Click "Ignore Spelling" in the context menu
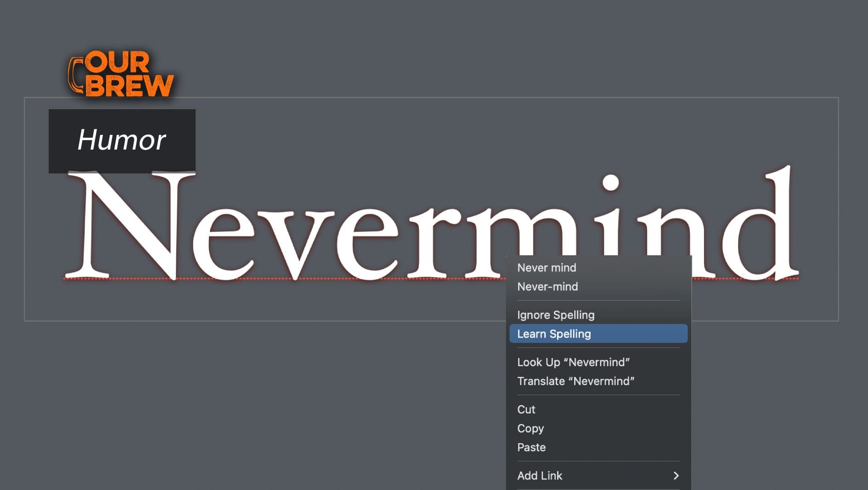Screen dimensions: 868x490 [556, 315]
